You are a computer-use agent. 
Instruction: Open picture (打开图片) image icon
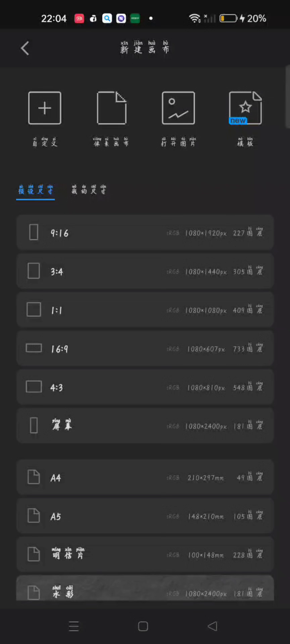(x=178, y=108)
